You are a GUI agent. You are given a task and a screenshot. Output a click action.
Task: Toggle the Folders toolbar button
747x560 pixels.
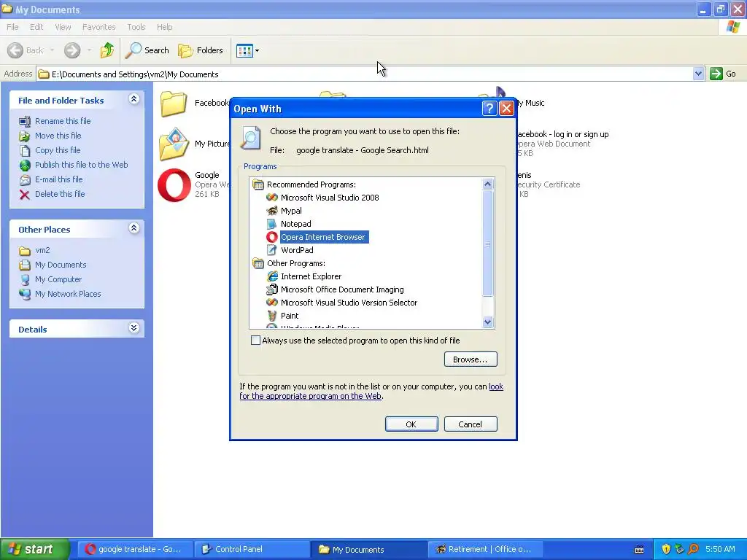pos(201,50)
